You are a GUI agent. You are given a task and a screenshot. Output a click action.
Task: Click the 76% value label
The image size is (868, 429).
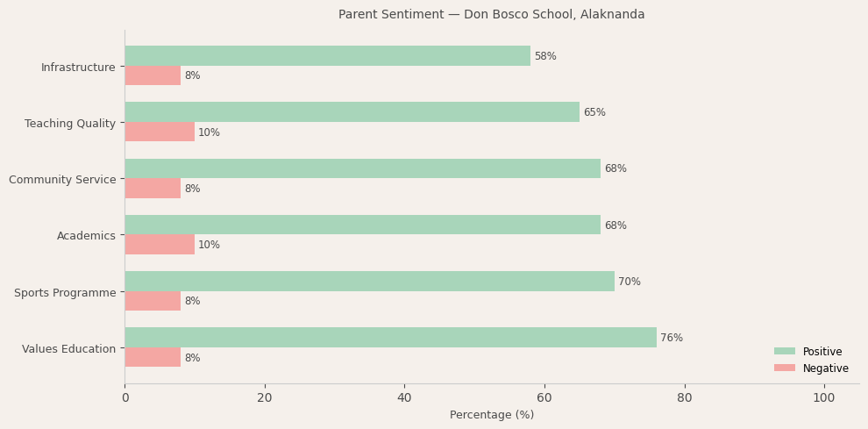[x=672, y=339]
